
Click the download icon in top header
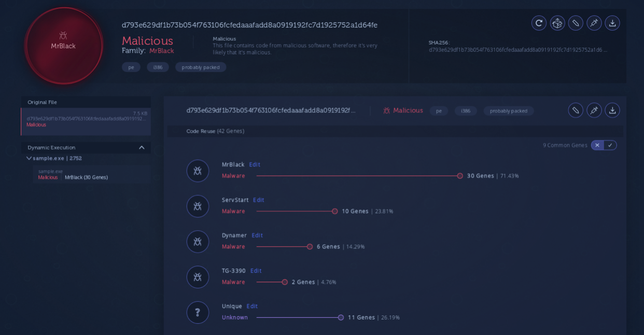tap(612, 23)
